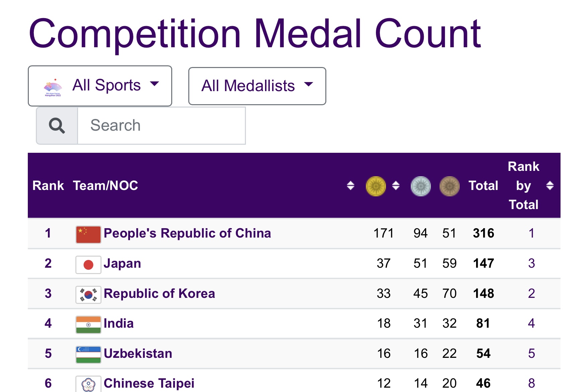588x392 pixels.
Task: Open the Uzbekistan team link
Action: [138, 353]
